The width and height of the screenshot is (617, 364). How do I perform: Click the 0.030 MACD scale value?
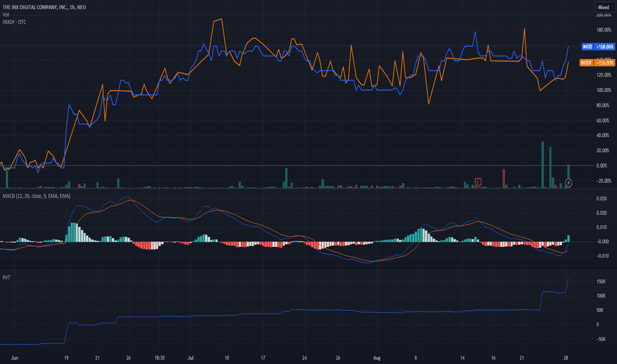point(602,199)
